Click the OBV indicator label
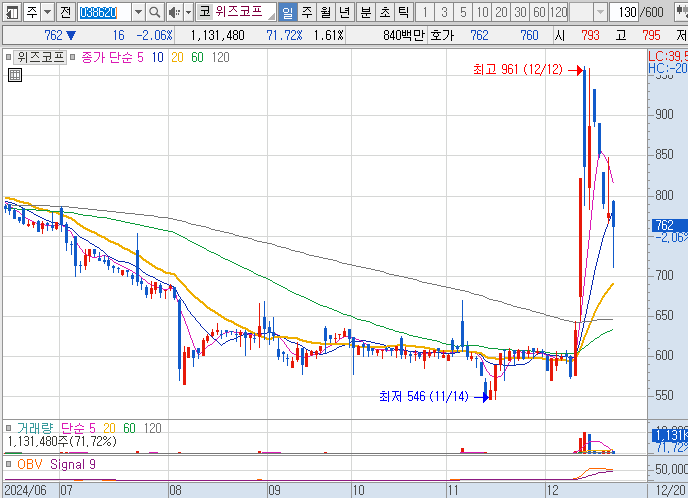The height and width of the screenshot is (498, 688). coord(29,464)
